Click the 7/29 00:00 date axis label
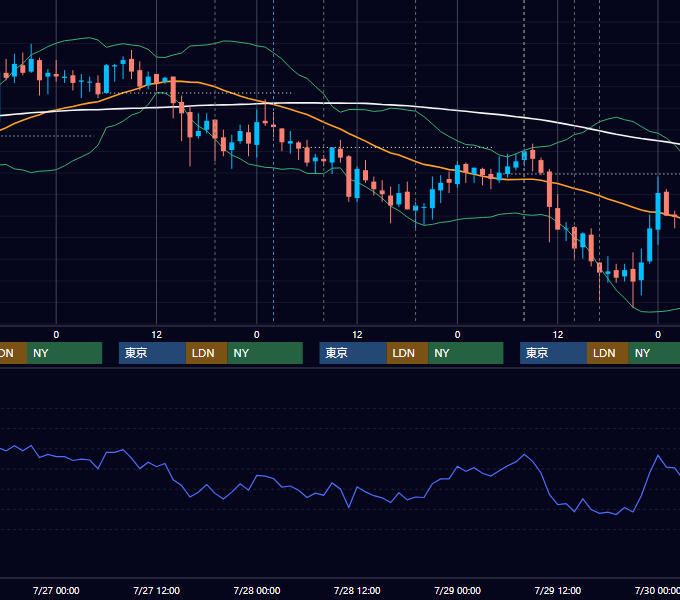Image resolution: width=680 pixels, height=600 pixels. coord(458,590)
